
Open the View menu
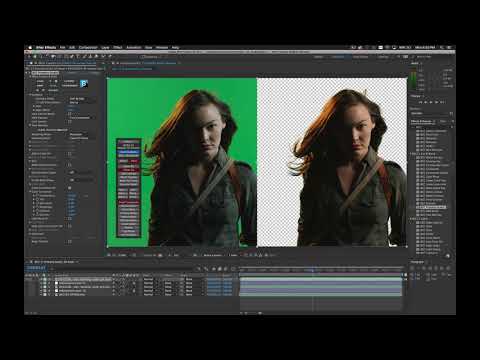pyautogui.click(x=148, y=47)
